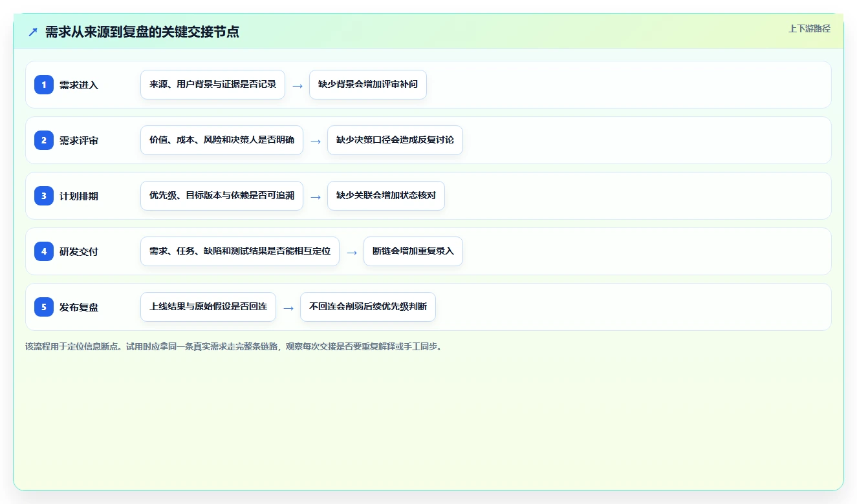
Task: Click the 缺少背景会增加评审补问 chip
Action: (x=368, y=85)
